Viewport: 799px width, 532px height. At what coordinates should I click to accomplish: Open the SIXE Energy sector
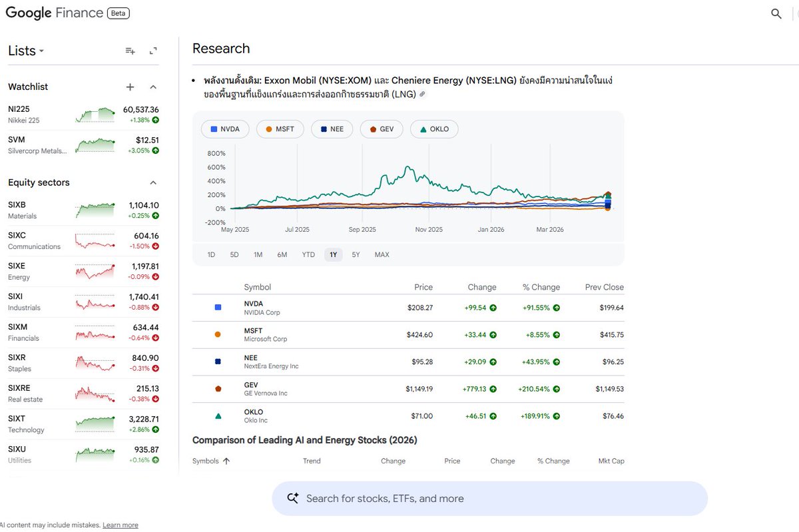click(83, 272)
